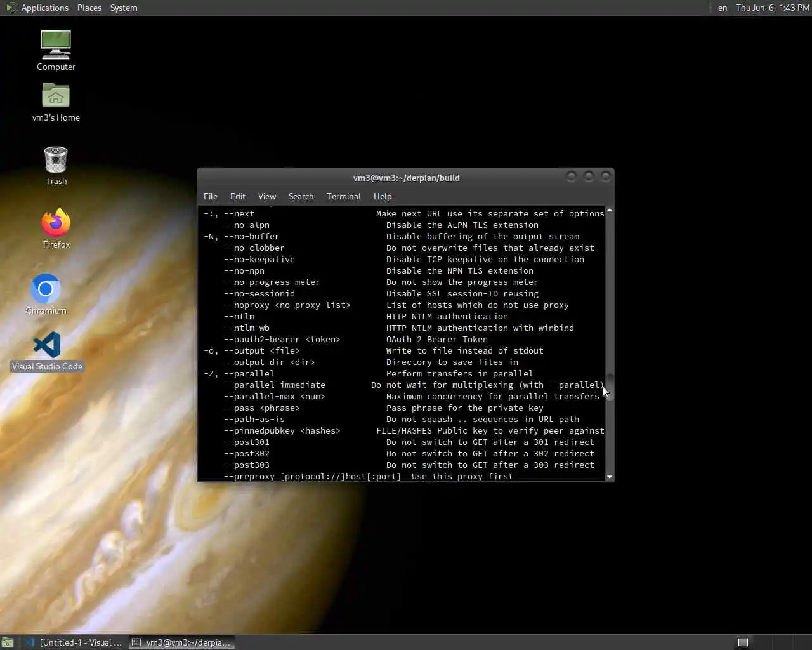Open the Terminal menu in menubar
The width and height of the screenshot is (812, 650).
pyautogui.click(x=343, y=196)
